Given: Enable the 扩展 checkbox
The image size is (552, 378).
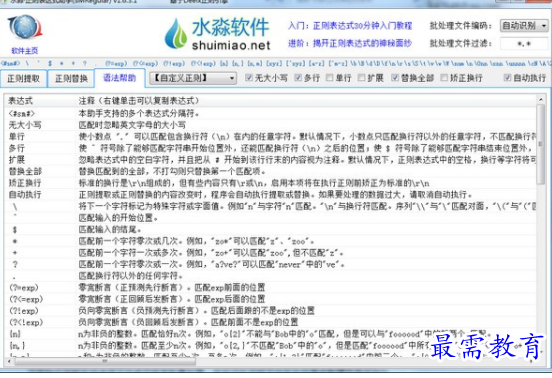Looking at the screenshot, I should pos(362,78).
